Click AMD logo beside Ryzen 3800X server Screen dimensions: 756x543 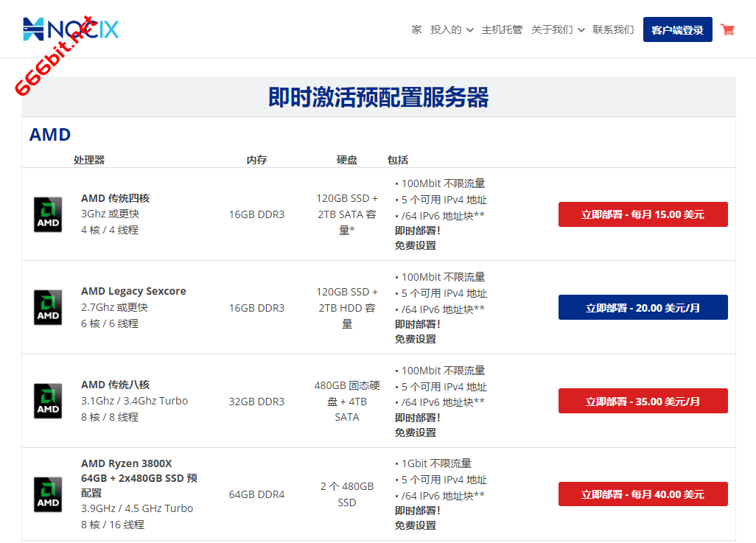(x=48, y=494)
